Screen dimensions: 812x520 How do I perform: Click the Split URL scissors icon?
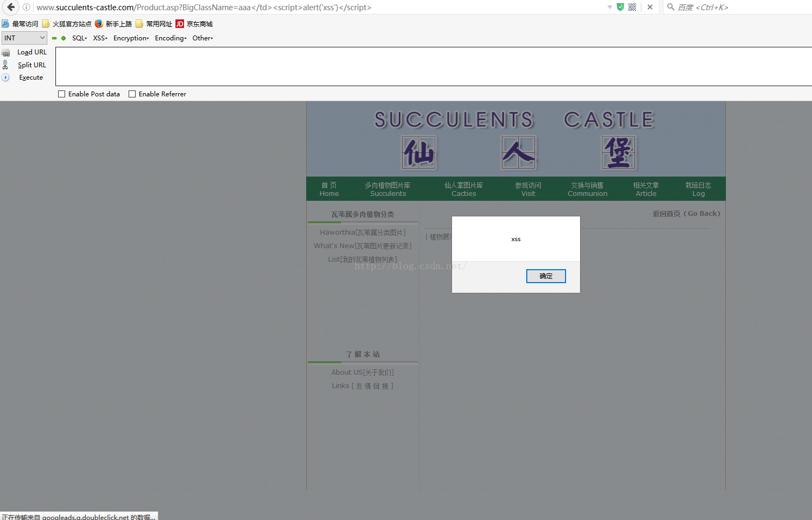(x=5, y=65)
